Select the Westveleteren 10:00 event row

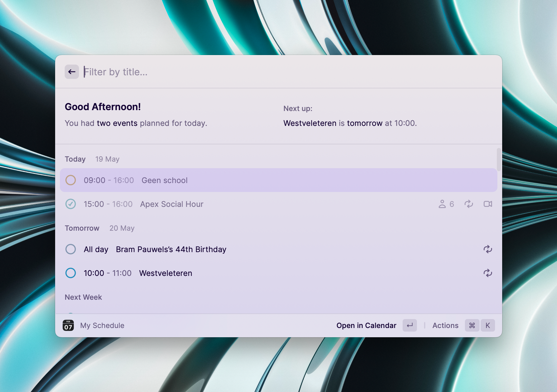pyautogui.click(x=278, y=273)
